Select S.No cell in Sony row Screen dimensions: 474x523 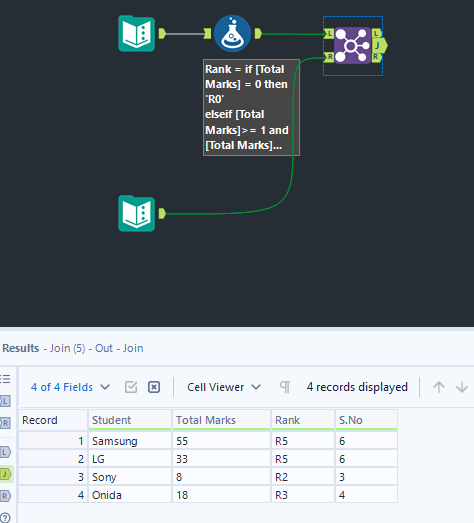[366, 477]
